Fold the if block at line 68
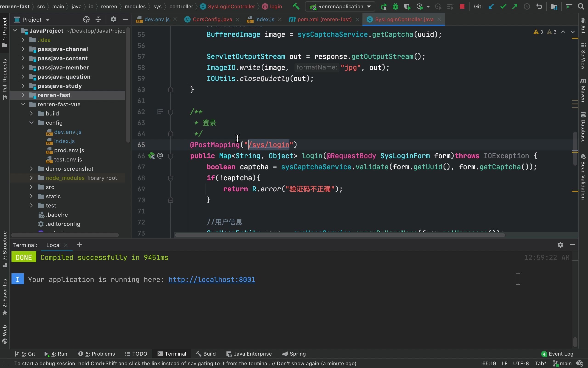The height and width of the screenshot is (368, 588). tap(171, 178)
